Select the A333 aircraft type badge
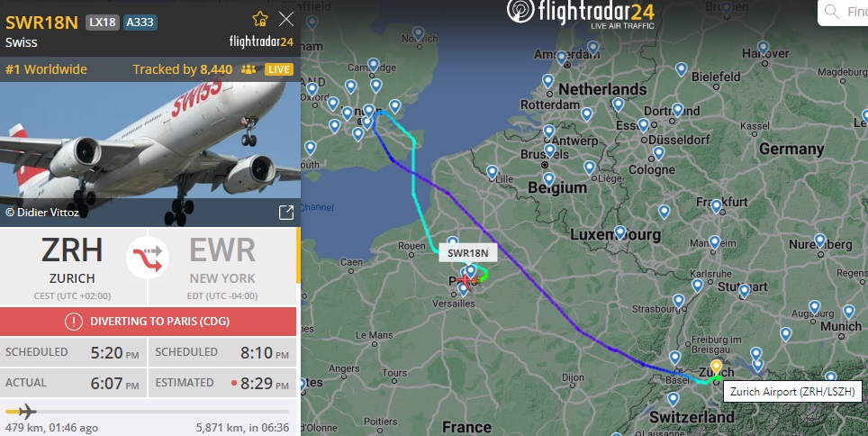The height and width of the screenshot is (436, 868). pyautogui.click(x=140, y=23)
